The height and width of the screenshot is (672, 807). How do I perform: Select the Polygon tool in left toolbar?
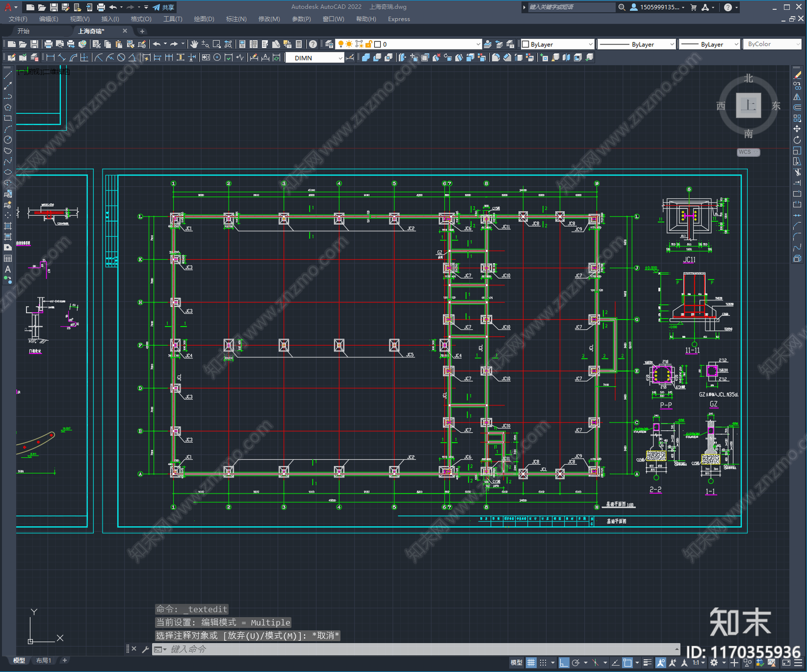point(8,107)
